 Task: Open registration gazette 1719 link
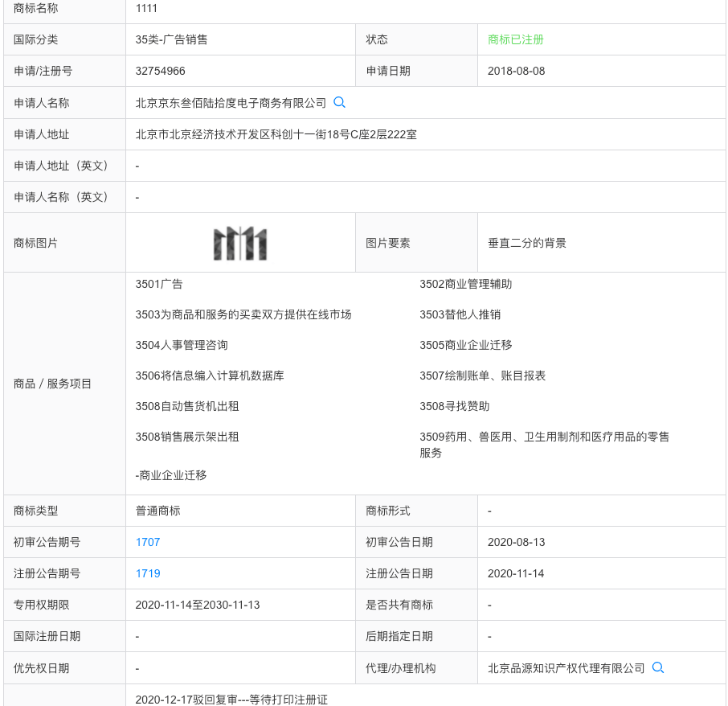pyautogui.click(x=147, y=573)
